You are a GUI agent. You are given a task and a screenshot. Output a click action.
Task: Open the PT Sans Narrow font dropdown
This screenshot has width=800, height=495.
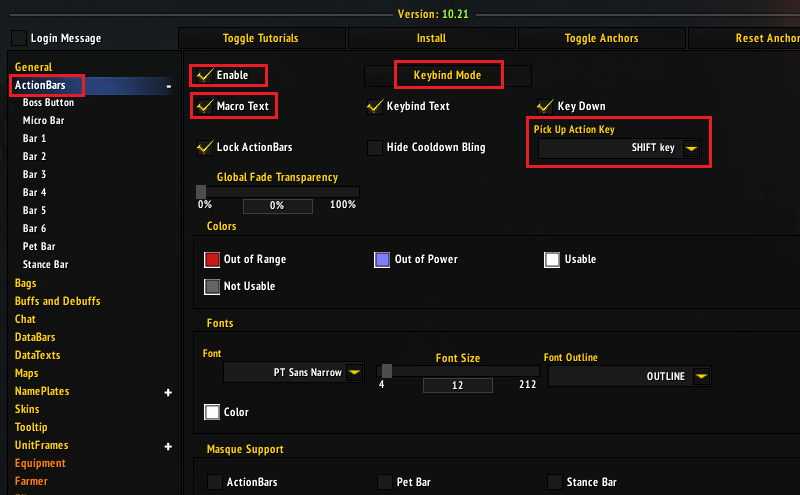point(354,373)
